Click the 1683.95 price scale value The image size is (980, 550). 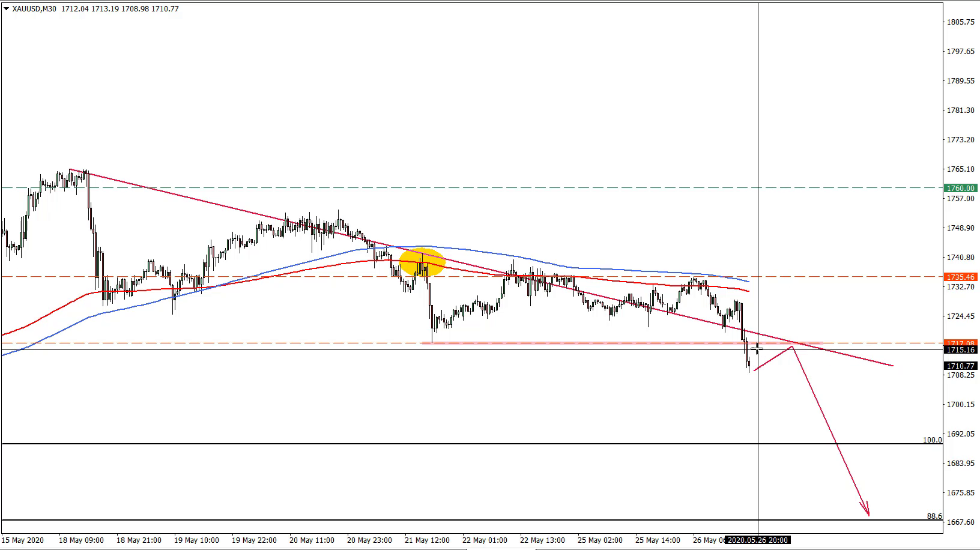[x=960, y=464]
